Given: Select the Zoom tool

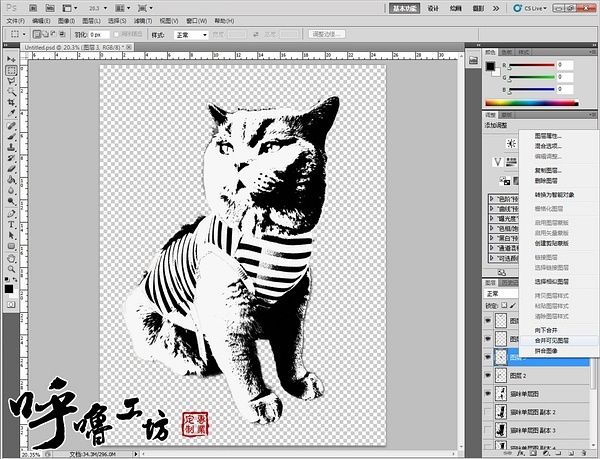Looking at the screenshot, I should tap(11, 269).
